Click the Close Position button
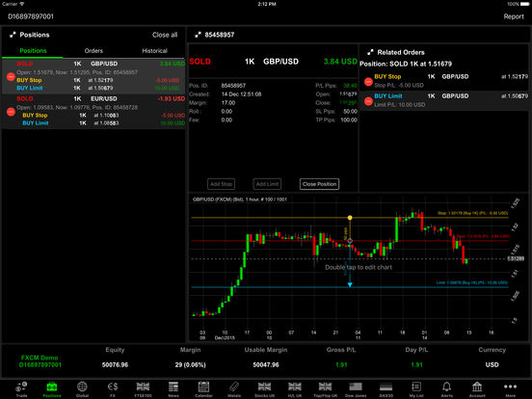This screenshot has width=532, height=399. (x=319, y=184)
